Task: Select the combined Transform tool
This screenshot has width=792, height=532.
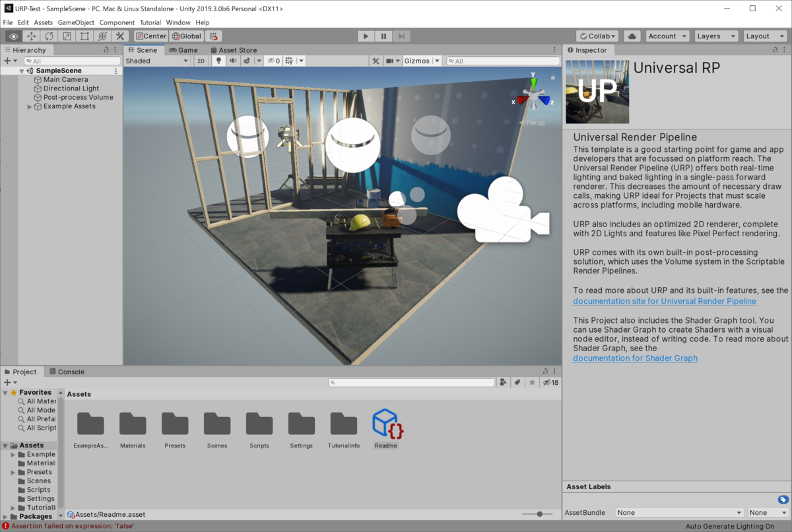Action: pos(102,36)
